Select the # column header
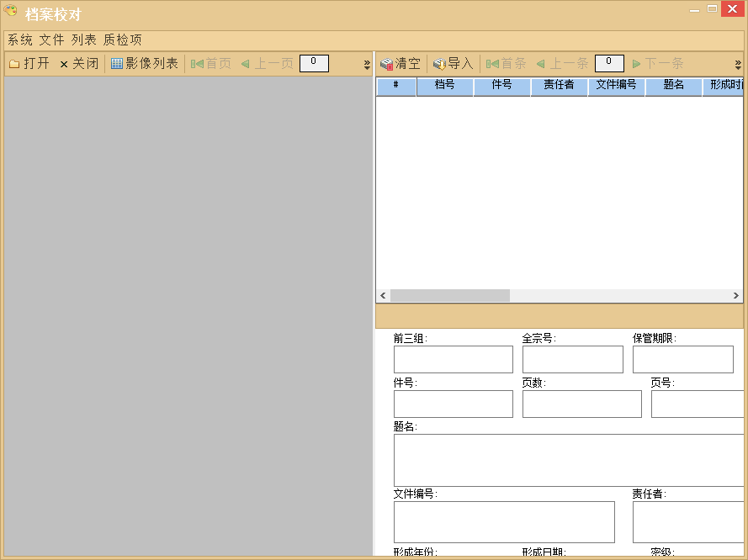The image size is (748, 560). tap(396, 87)
